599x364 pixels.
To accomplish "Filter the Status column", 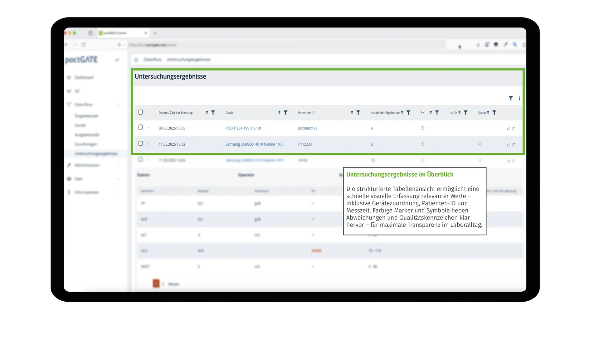I will 494,113.
